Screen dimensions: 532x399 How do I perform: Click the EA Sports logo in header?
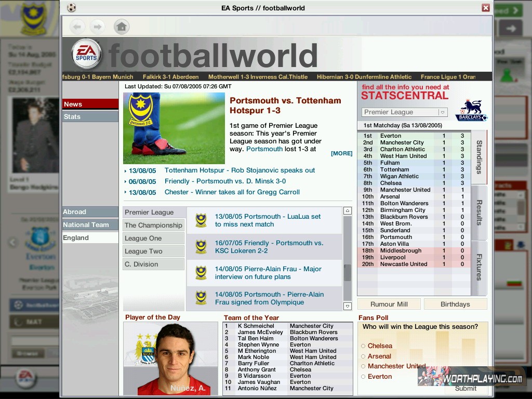[86, 54]
